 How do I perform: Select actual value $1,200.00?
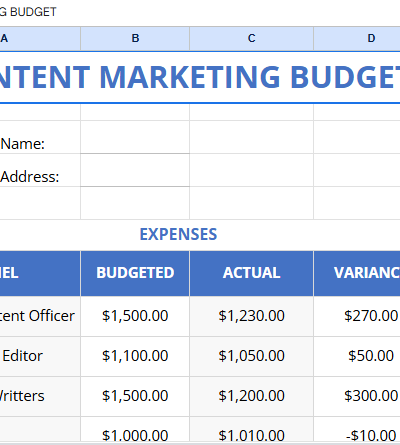(251, 396)
